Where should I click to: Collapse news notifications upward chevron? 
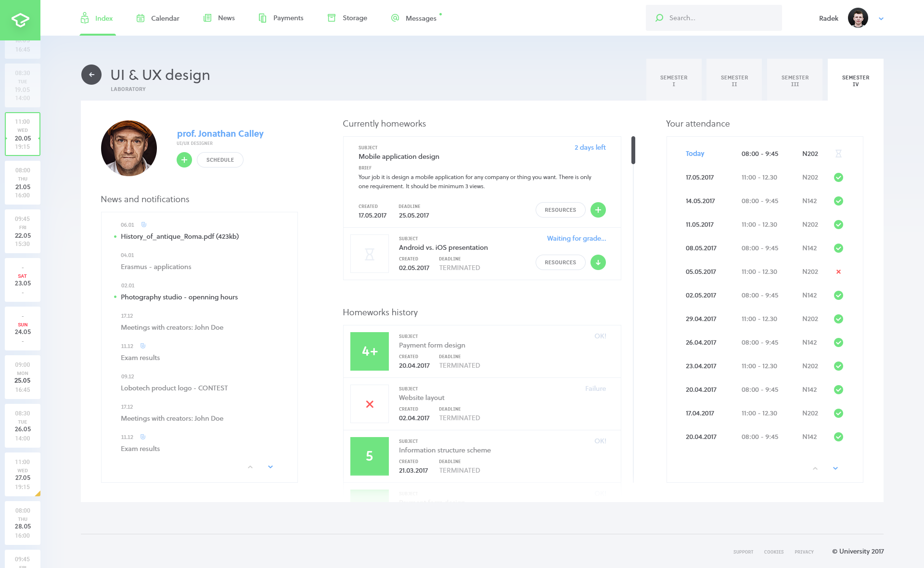coord(250,467)
